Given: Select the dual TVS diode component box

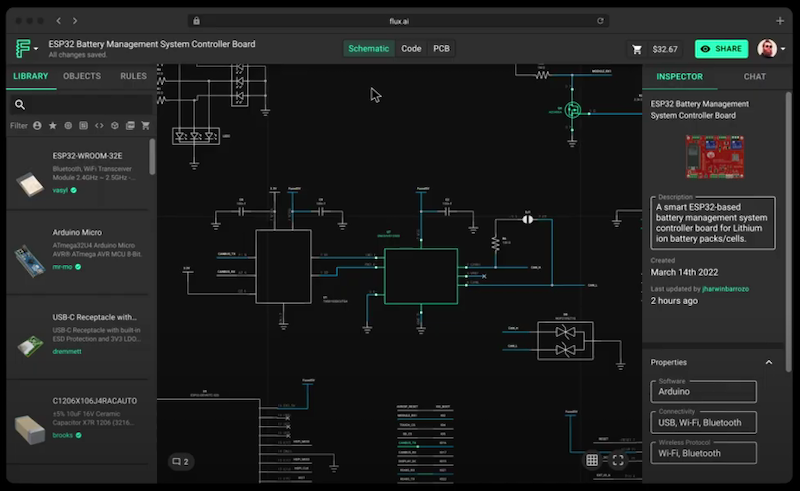Looking at the screenshot, I should tap(565, 341).
